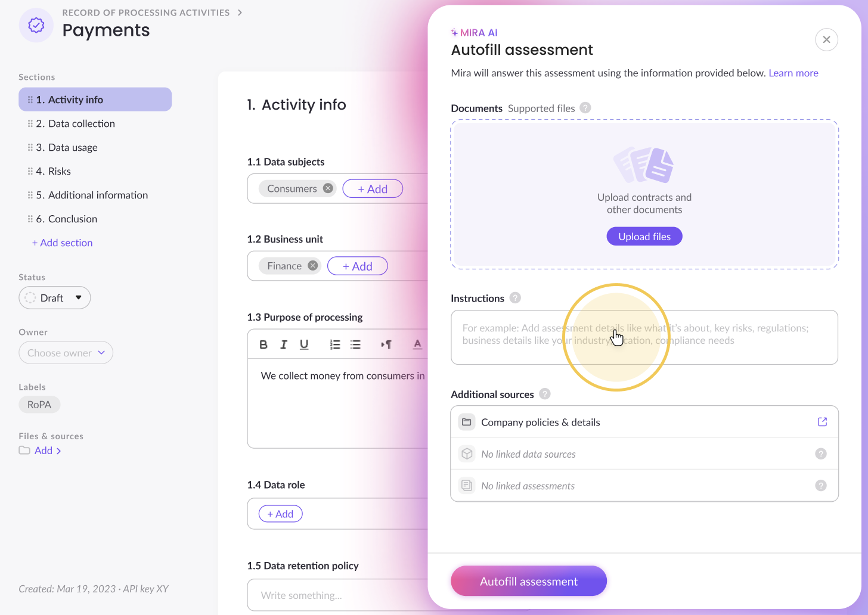Change text direction with paragraph icon
Image resolution: width=868 pixels, height=615 pixels.
[386, 344]
